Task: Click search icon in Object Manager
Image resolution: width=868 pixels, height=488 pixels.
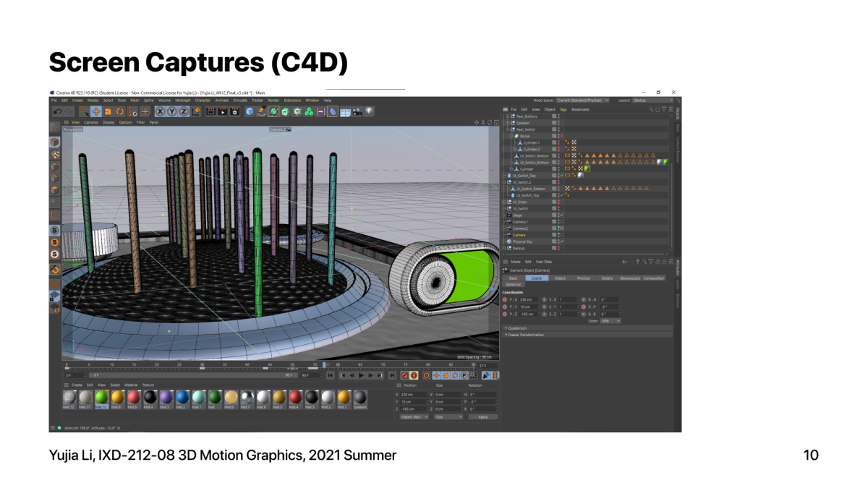Action: pos(651,109)
